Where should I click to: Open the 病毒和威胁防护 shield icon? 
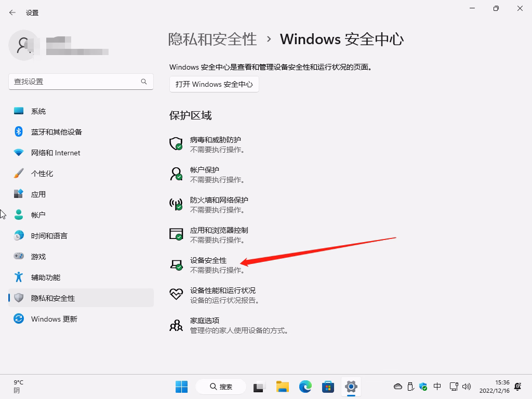point(176,144)
